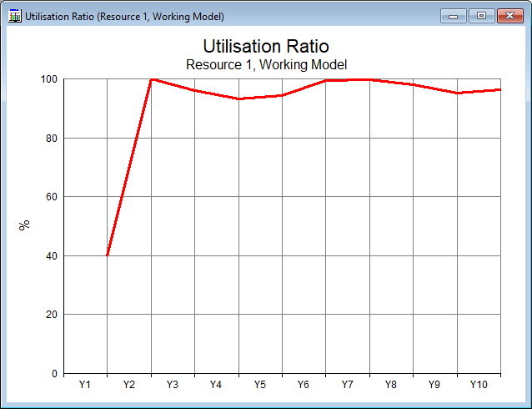Click the 80 value on vertical axis
532x409 pixels.
click(51, 139)
